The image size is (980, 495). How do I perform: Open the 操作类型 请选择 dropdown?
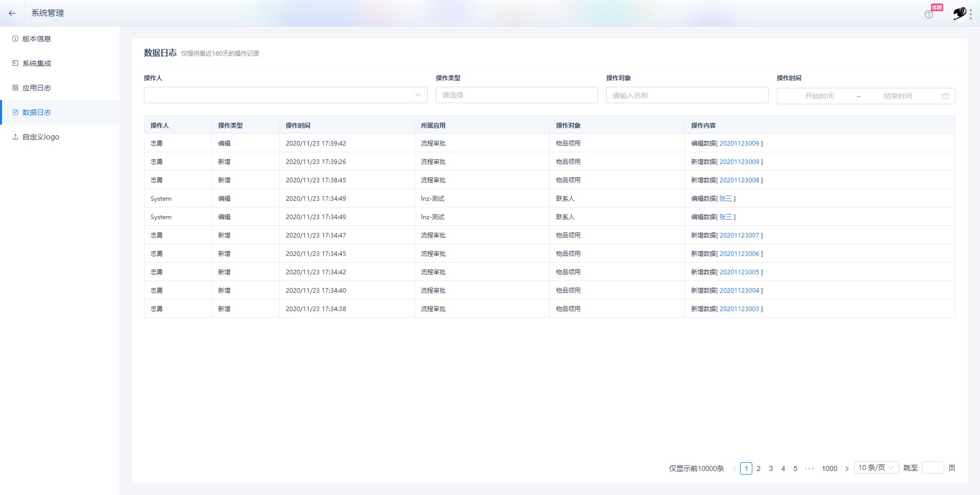click(517, 95)
